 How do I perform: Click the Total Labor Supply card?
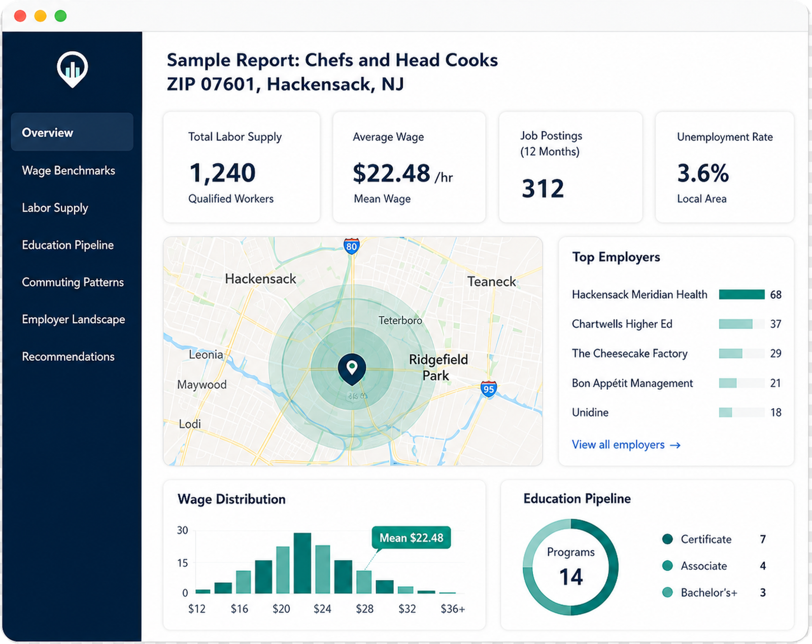click(242, 167)
